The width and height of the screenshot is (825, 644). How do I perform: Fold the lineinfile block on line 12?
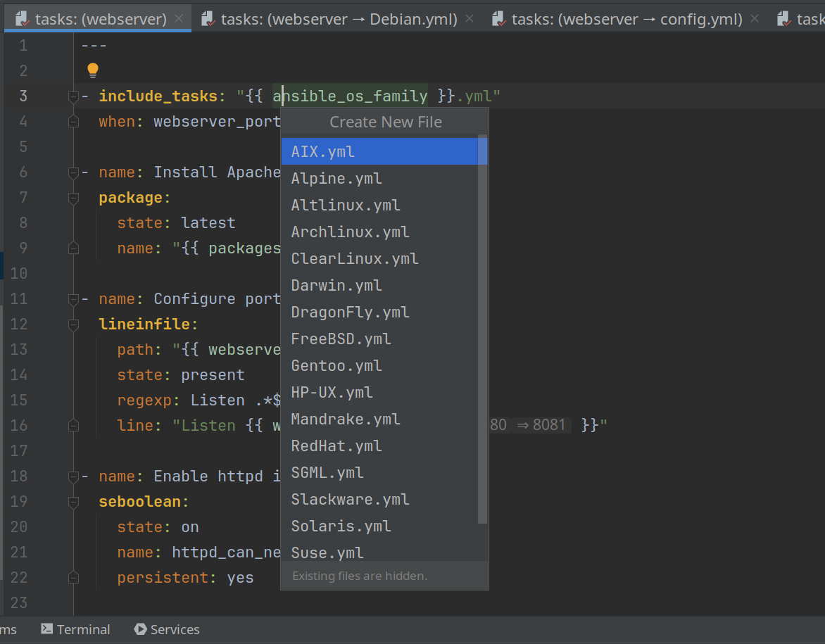[74, 324]
